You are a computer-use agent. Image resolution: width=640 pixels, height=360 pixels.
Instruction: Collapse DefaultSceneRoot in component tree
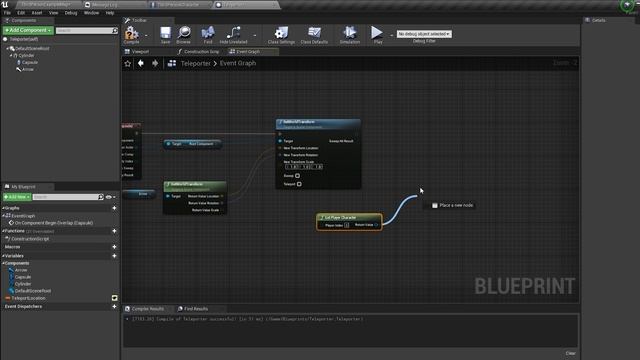tap(7, 49)
